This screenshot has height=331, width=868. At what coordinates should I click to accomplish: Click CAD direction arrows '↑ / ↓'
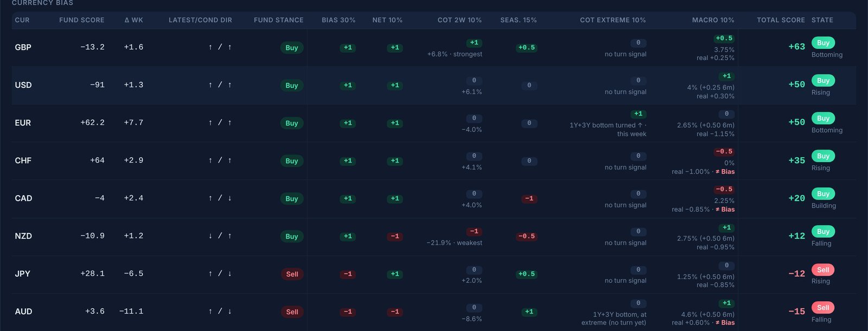click(220, 198)
